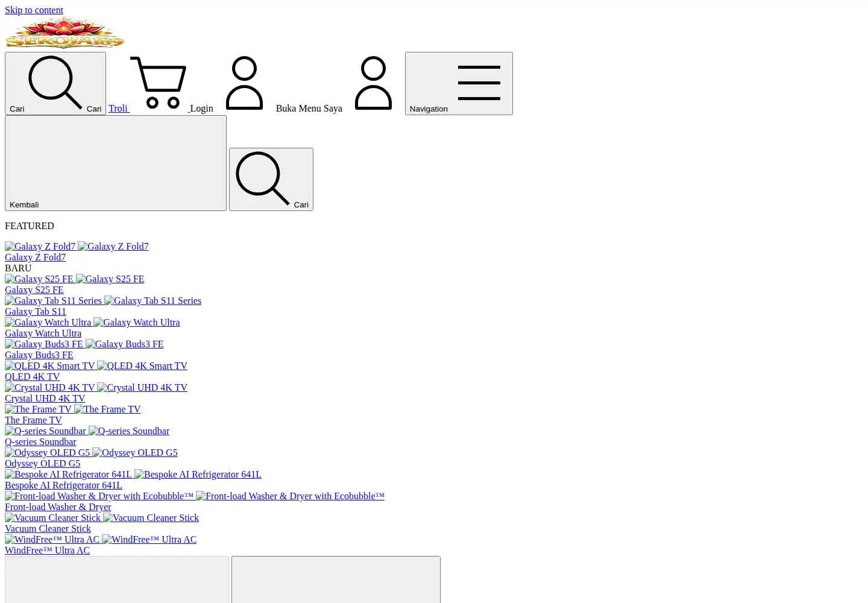Open the Navigation hamburger menu
Screen dimensions: 868x603
(x=459, y=83)
